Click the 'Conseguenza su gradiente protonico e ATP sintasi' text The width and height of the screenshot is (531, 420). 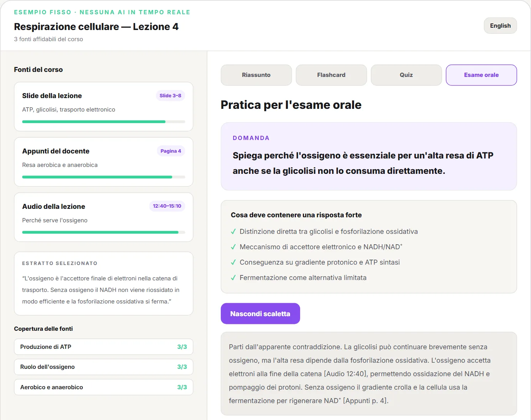pyautogui.click(x=320, y=262)
